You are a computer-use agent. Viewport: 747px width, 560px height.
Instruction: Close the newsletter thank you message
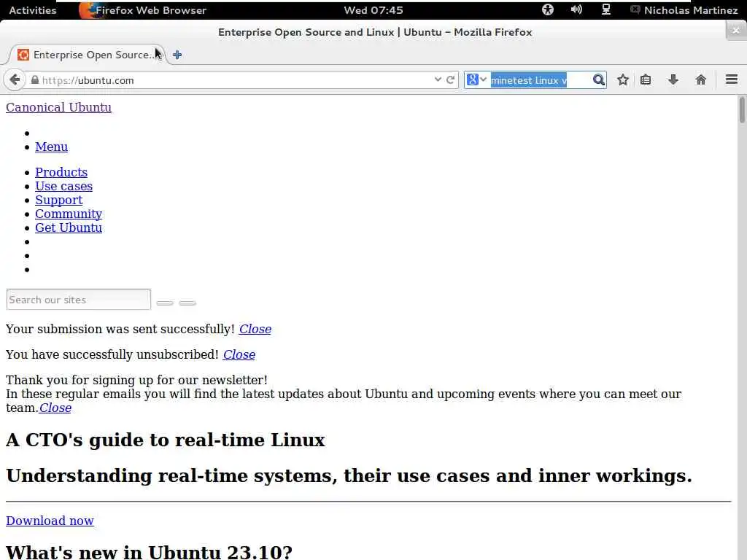tap(55, 408)
